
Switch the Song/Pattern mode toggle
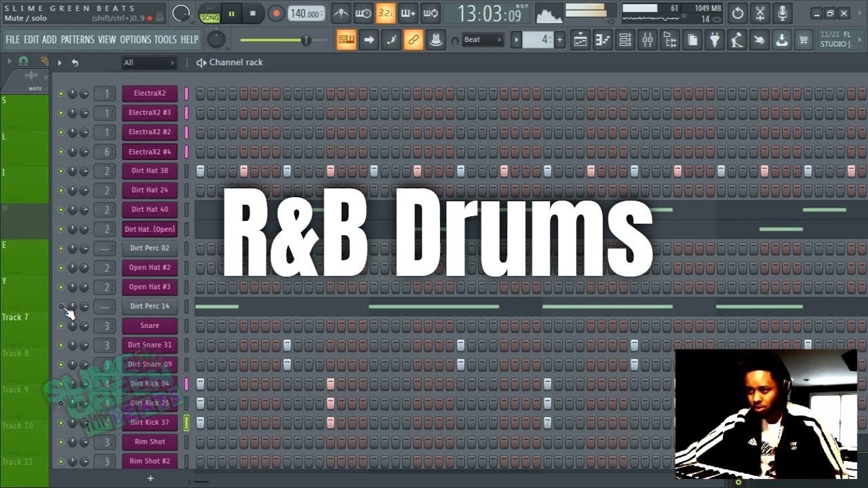[x=209, y=14]
